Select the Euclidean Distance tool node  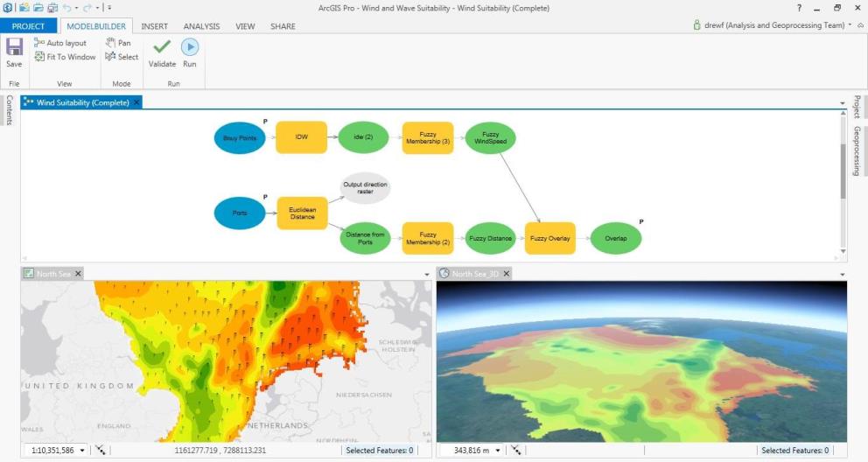pyautogui.click(x=302, y=213)
